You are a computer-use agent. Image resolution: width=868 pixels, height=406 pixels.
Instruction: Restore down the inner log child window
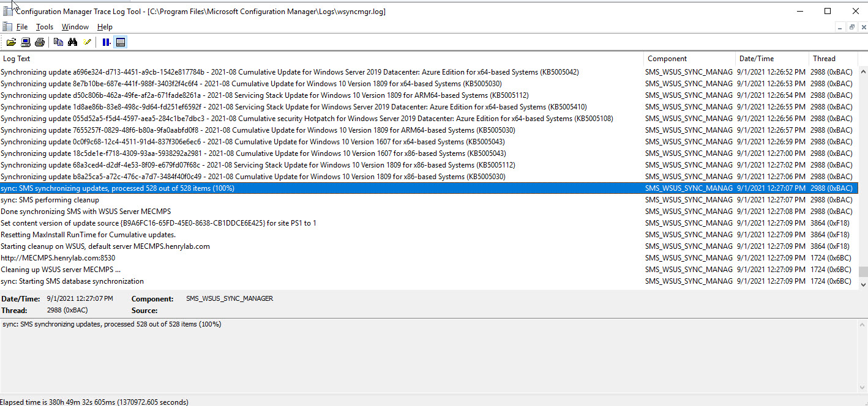pos(851,27)
